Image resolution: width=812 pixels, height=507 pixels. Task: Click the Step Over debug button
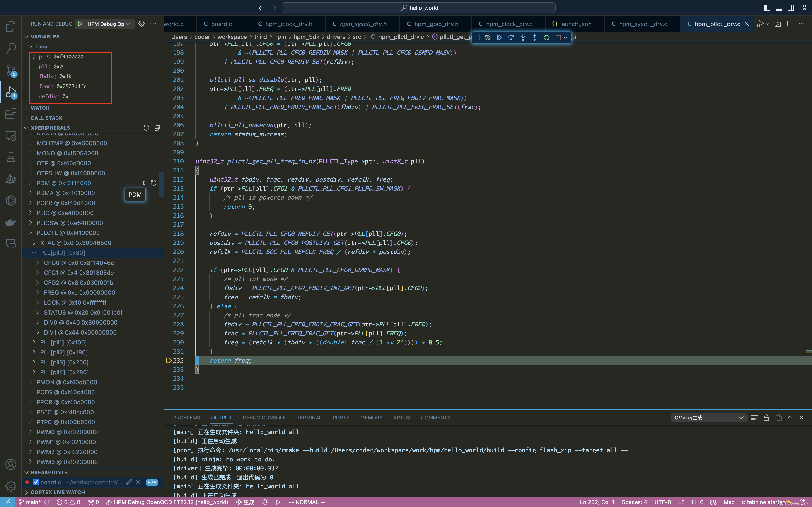point(511,38)
